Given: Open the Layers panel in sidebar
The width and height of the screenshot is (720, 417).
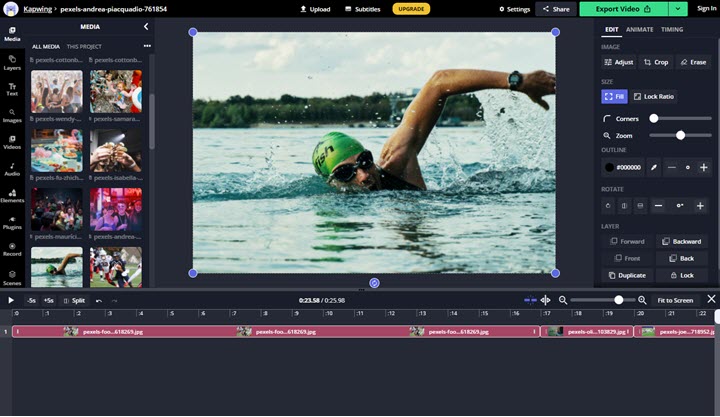Looking at the screenshot, I should (x=12, y=62).
